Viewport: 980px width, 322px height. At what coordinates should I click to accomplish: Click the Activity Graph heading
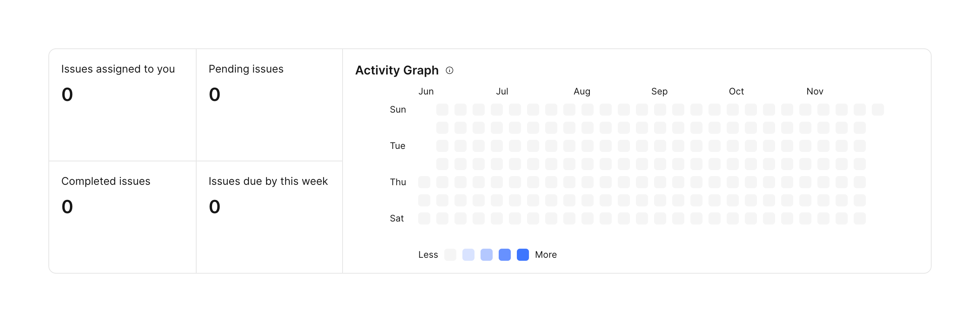(x=397, y=70)
